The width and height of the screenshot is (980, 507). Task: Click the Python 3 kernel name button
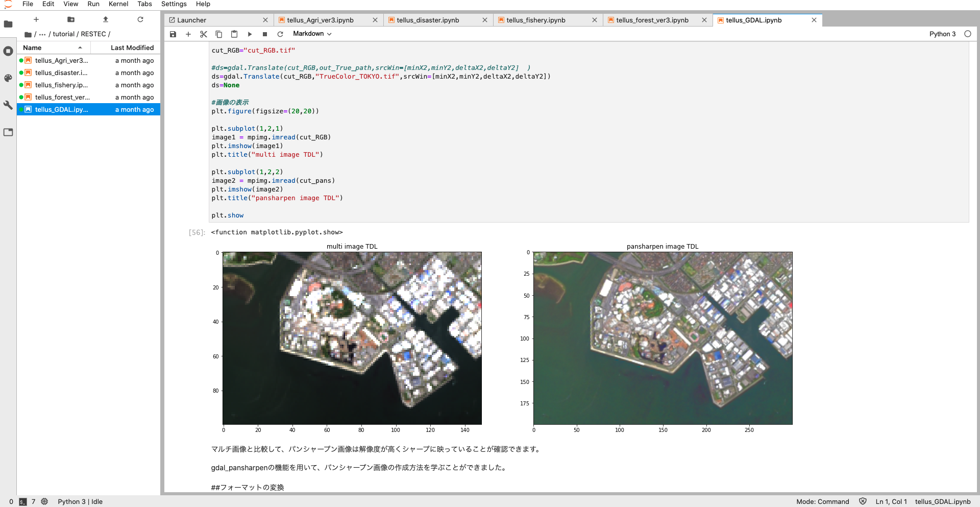pyautogui.click(x=942, y=34)
